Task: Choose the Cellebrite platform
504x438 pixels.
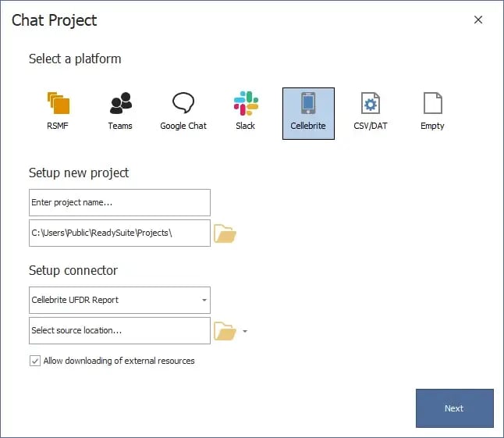Action: [308, 113]
